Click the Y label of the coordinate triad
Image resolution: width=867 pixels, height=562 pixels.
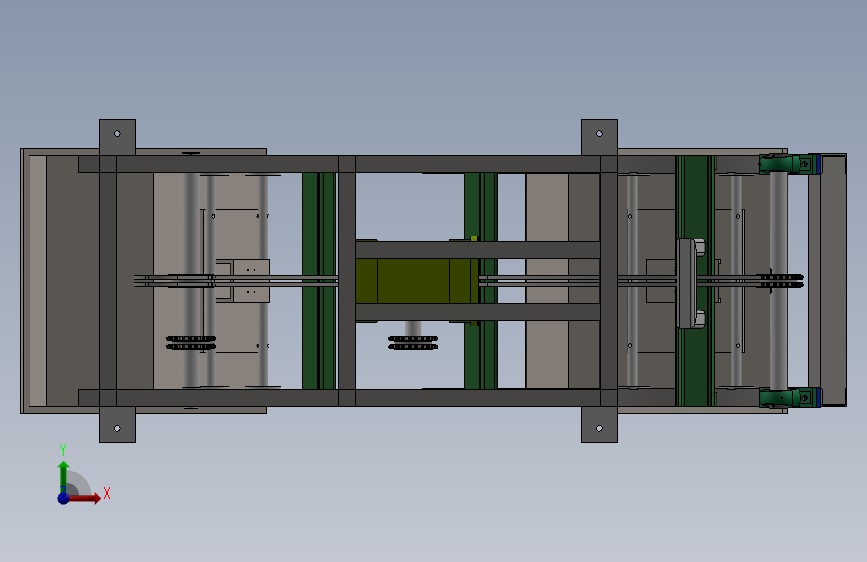click(x=63, y=450)
